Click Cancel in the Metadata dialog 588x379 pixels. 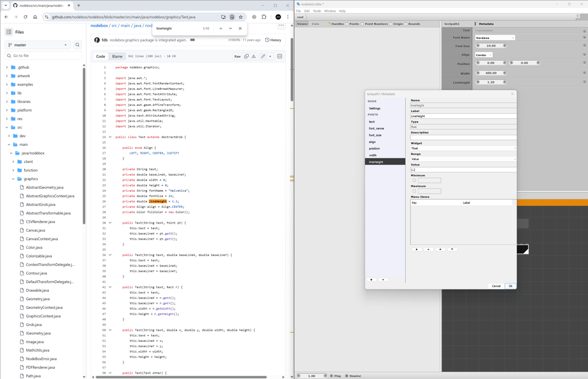click(x=496, y=286)
